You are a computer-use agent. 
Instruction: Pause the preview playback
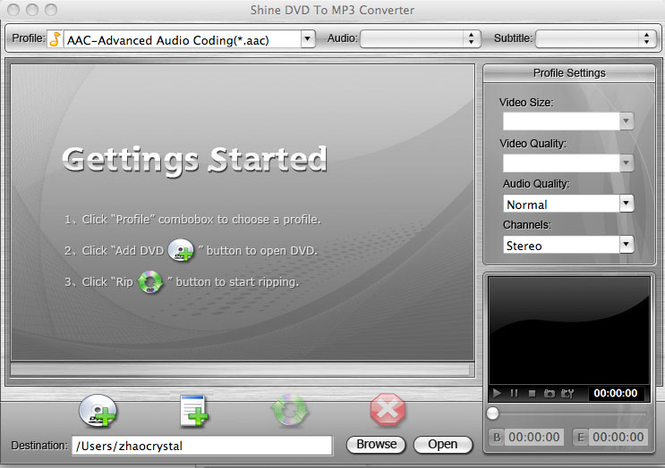click(514, 393)
